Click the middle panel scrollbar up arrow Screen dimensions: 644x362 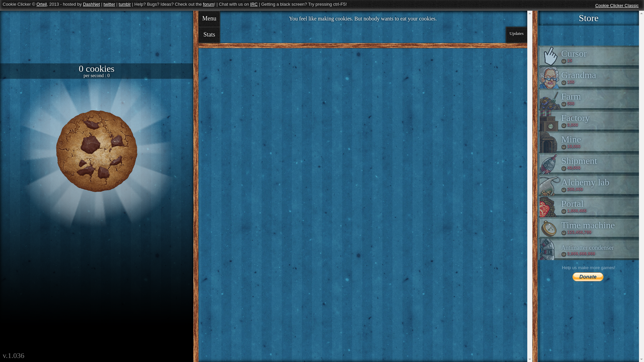[x=530, y=13]
